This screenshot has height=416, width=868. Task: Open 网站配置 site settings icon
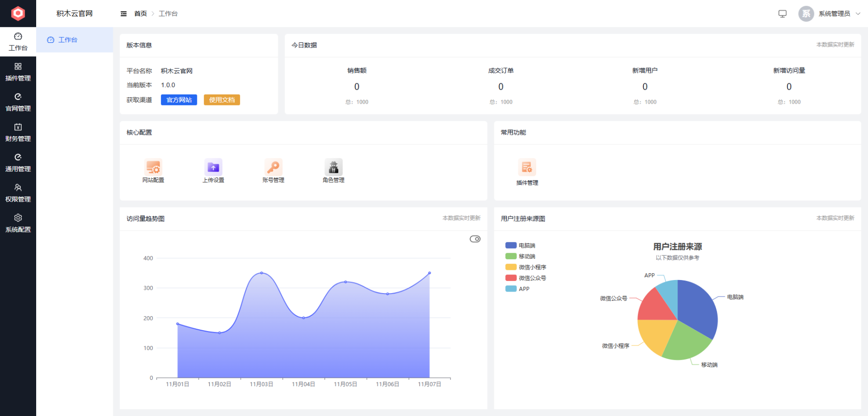tap(153, 167)
